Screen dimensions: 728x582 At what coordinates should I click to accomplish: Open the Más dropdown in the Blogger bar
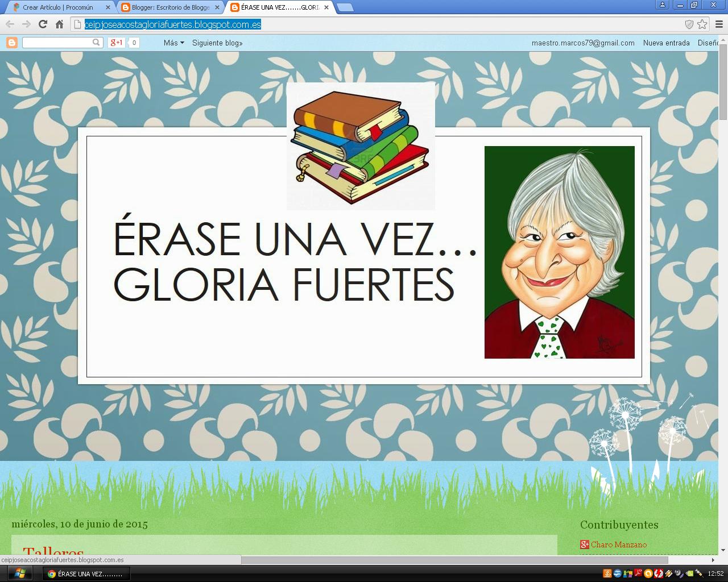pyautogui.click(x=172, y=42)
